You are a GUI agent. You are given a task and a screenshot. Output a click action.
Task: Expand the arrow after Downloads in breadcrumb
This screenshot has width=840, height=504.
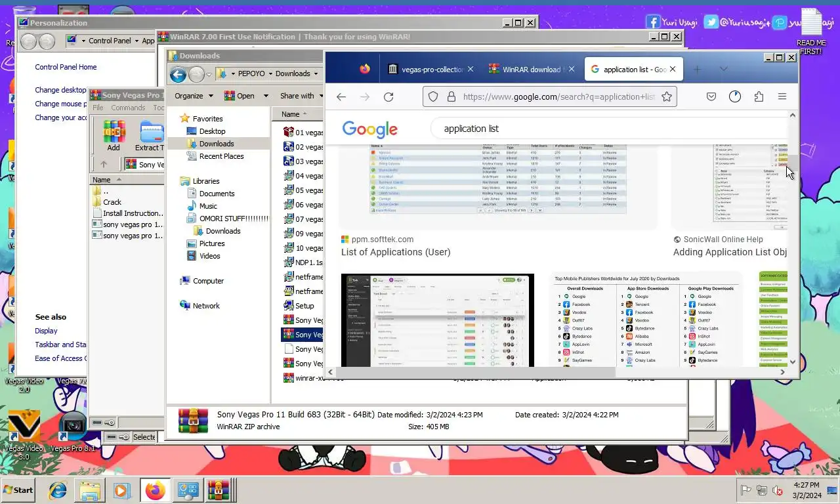tap(316, 73)
